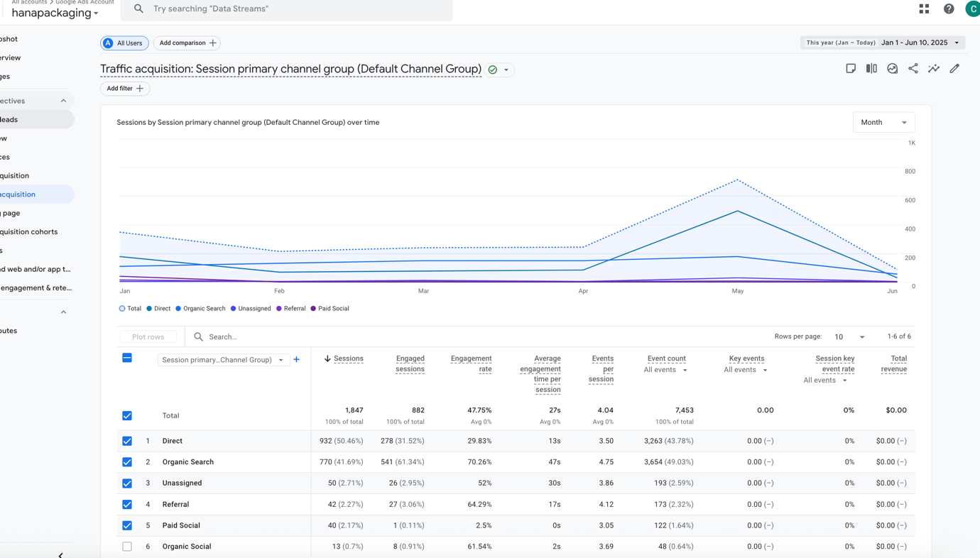This screenshot has width=980, height=558.
Task: Uncheck the Paid Social row checkbox
Action: (x=126, y=525)
